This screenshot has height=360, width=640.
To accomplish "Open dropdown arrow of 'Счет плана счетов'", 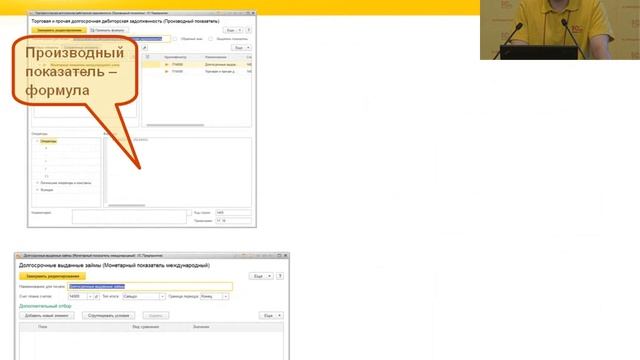I will pos(90,296).
